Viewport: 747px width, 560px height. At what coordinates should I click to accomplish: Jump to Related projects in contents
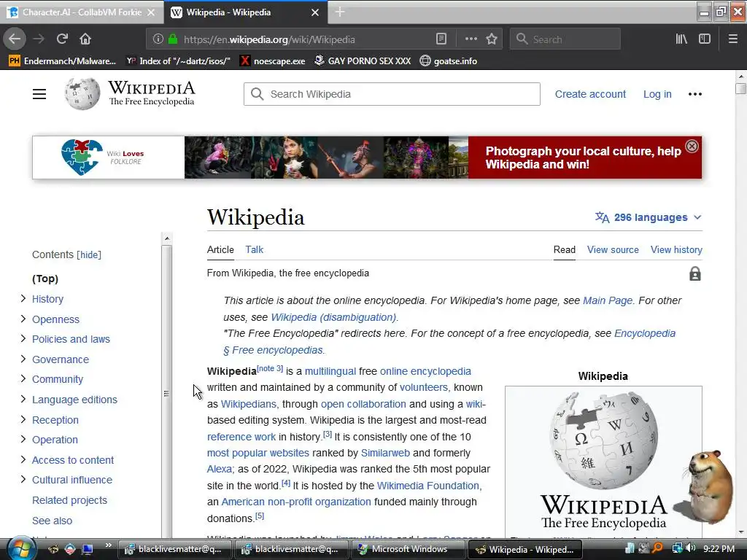tap(69, 500)
